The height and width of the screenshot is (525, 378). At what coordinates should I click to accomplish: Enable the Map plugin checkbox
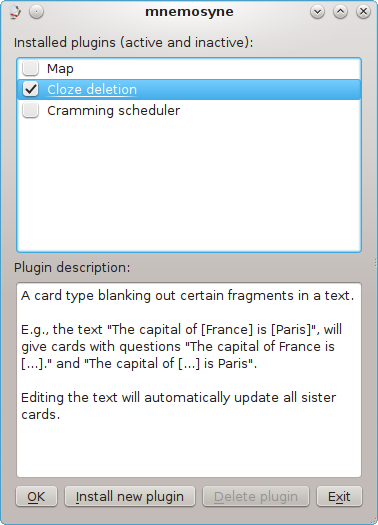point(30,68)
